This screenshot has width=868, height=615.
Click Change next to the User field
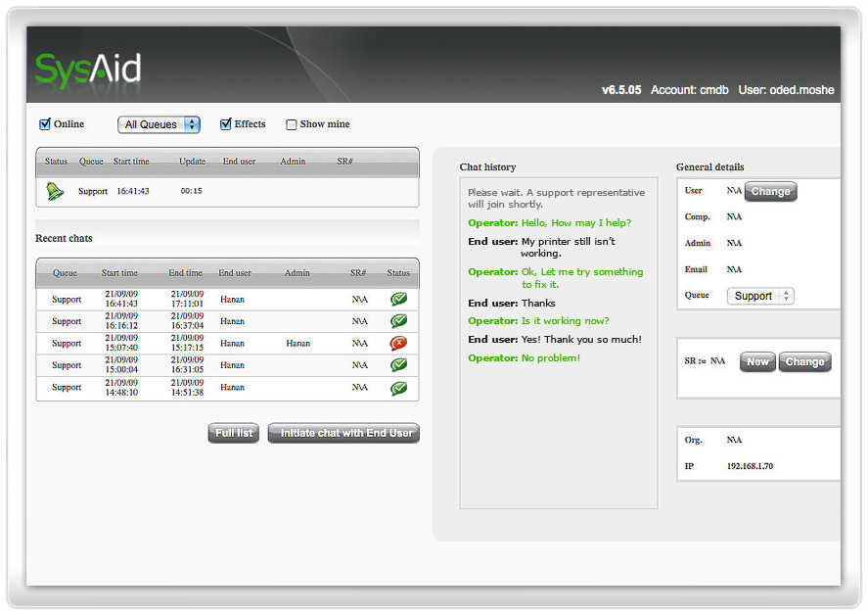click(x=770, y=191)
